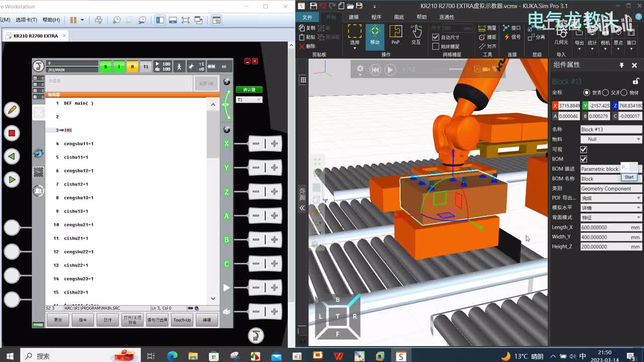Open the PDF 导出 dropdown
The height and width of the screenshot is (362, 644).
[x=611, y=198]
